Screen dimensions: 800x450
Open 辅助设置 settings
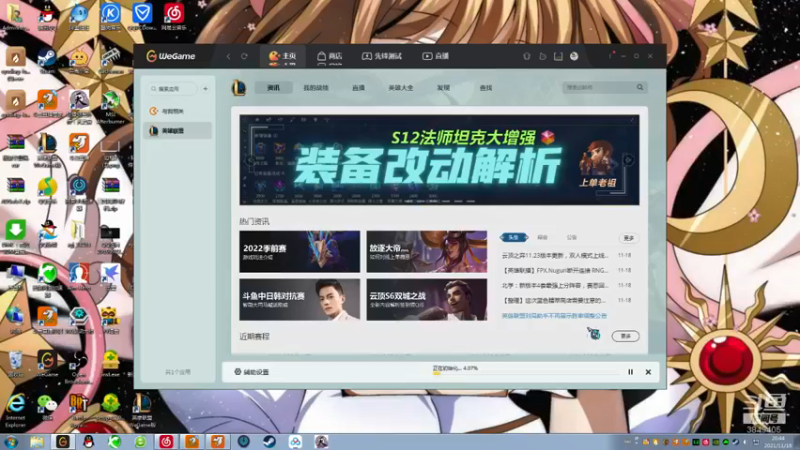(251, 372)
